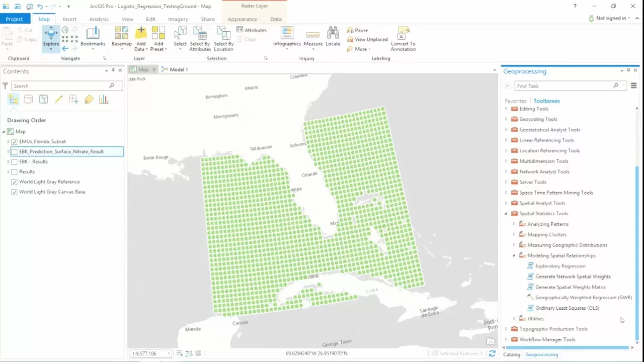Open the Infographics tool

287,38
